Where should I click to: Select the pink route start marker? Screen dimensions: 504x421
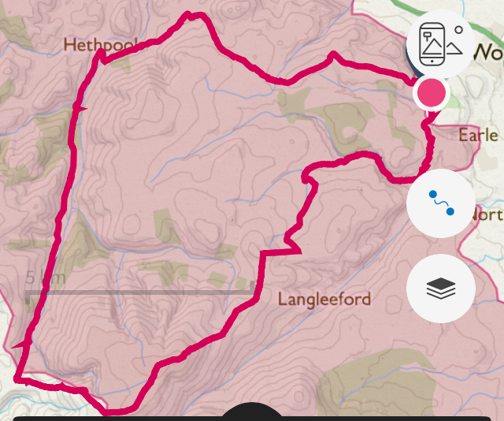coord(432,93)
